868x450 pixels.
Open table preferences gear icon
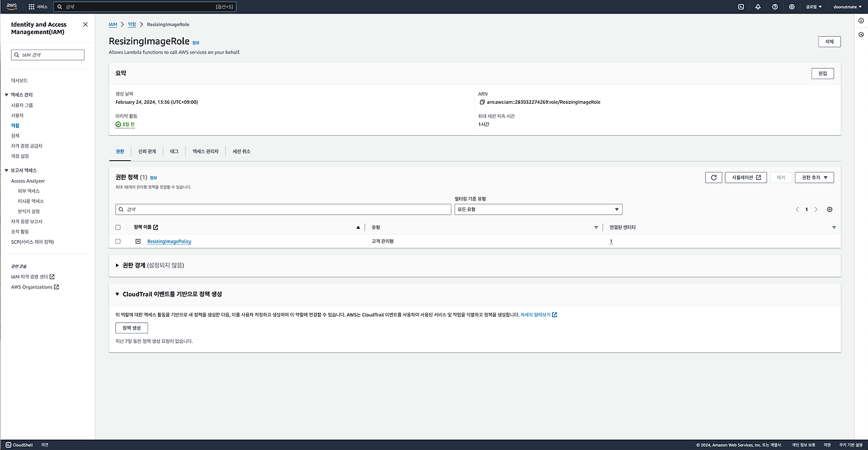(x=829, y=210)
